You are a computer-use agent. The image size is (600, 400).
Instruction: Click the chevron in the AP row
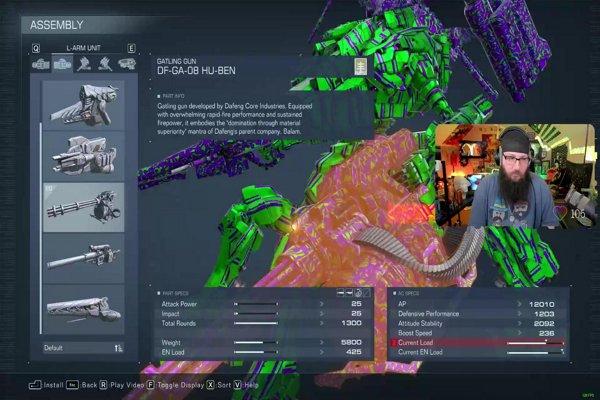pos(519,304)
